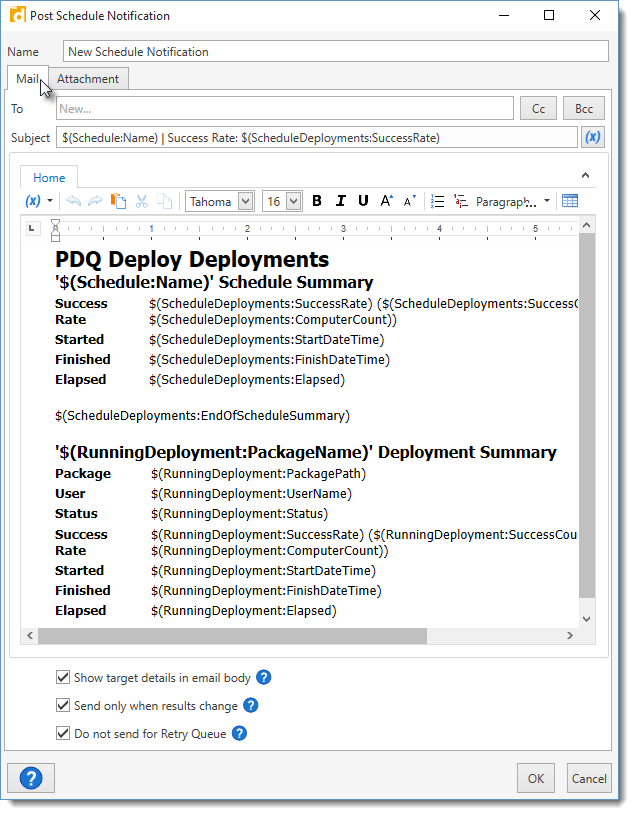Click the Bcc button
Viewport: 634px width, 815px height.
pyautogui.click(x=584, y=108)
